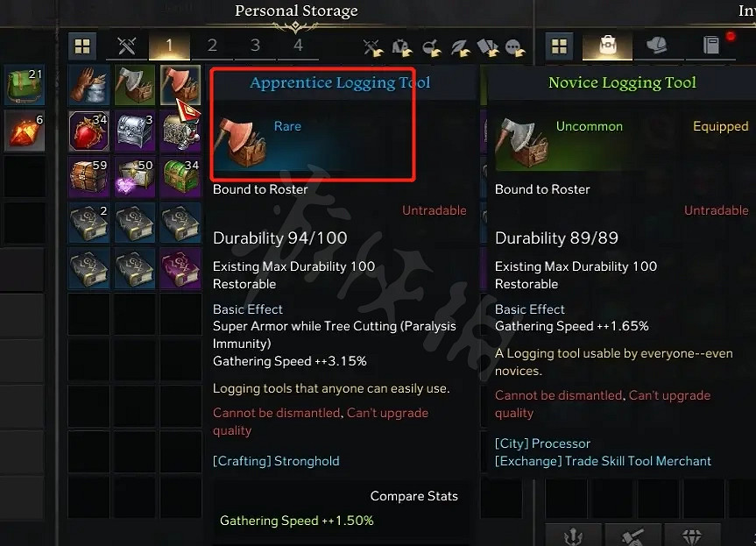Click the grid view icon in Personal Storage
The image size is (756, 546).
click(x=82, y=46)
